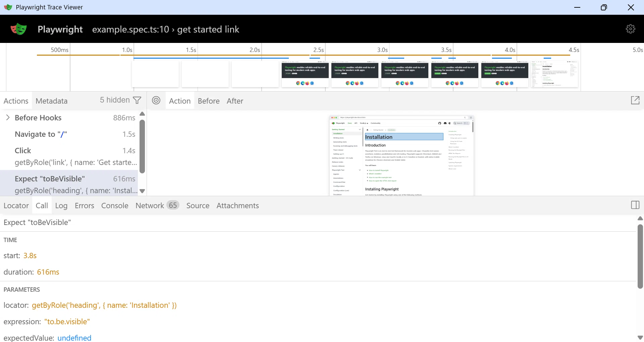
Task: Select the Click action row
Action: [69, 156]
